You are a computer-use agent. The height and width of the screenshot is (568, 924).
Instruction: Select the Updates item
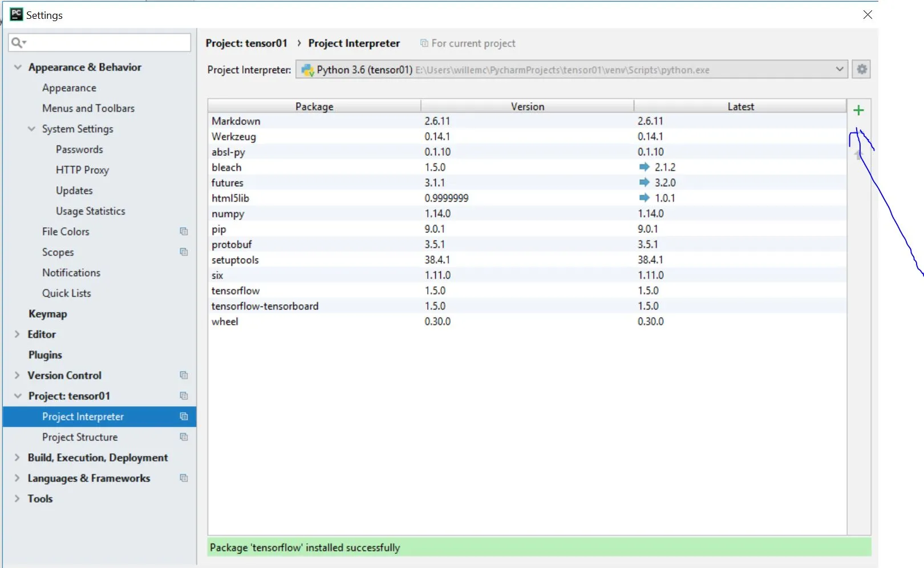tap(74, 191)
